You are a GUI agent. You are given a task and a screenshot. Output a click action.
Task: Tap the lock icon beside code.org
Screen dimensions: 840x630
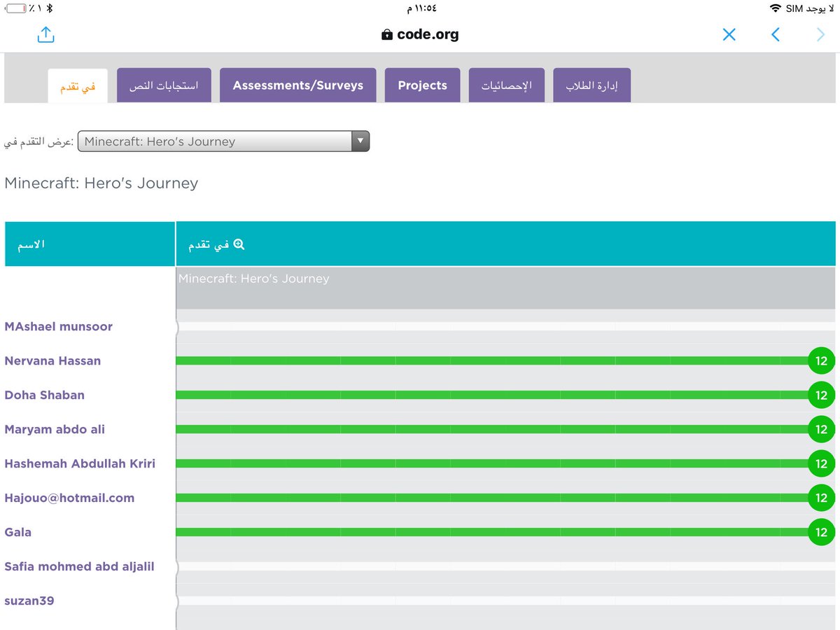point(387,34)
